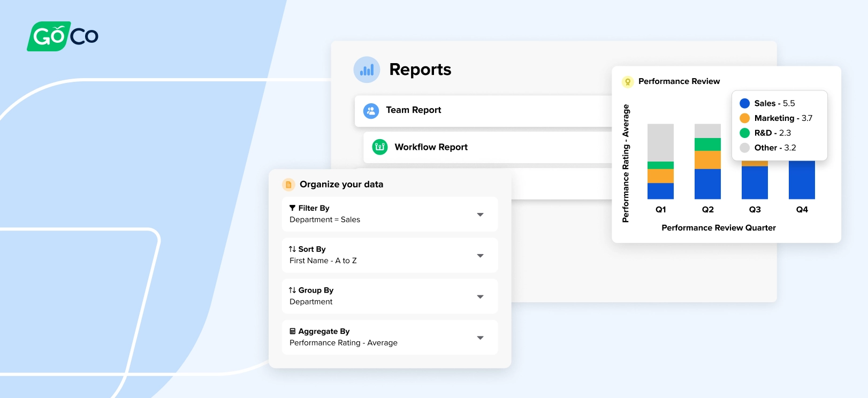Click the green R&D legend dot
Image resolution: width=868 pixels, height=398 pixels.
(x=744, y=133)
